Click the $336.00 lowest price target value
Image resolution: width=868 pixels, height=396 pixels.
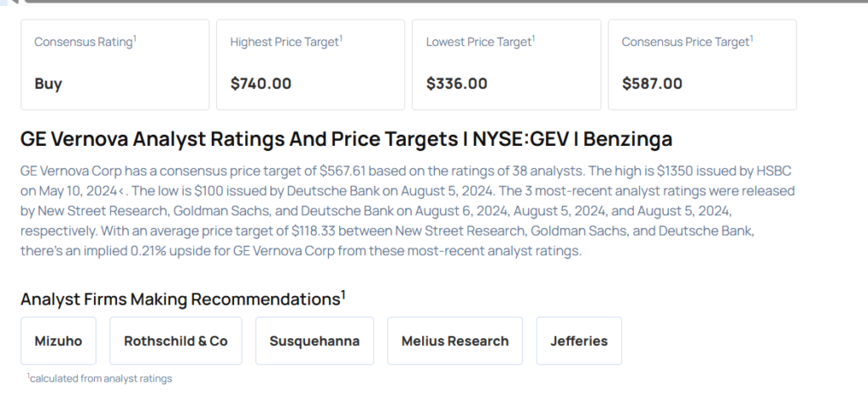click(456, 84)
